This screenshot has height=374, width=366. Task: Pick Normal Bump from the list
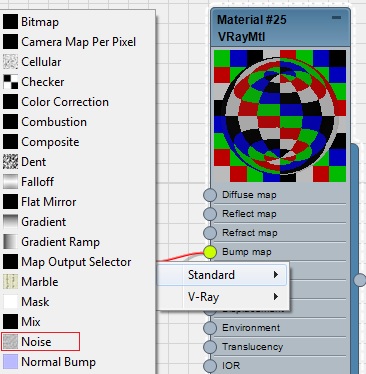tap(58, 362)
